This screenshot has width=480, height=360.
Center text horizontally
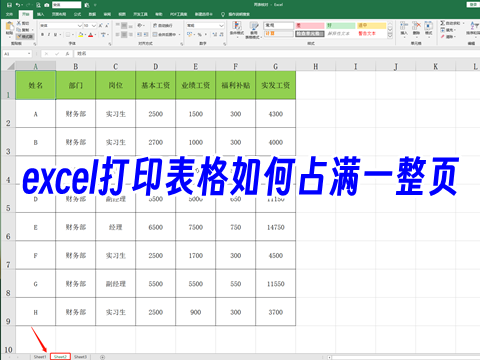(124, 34)
